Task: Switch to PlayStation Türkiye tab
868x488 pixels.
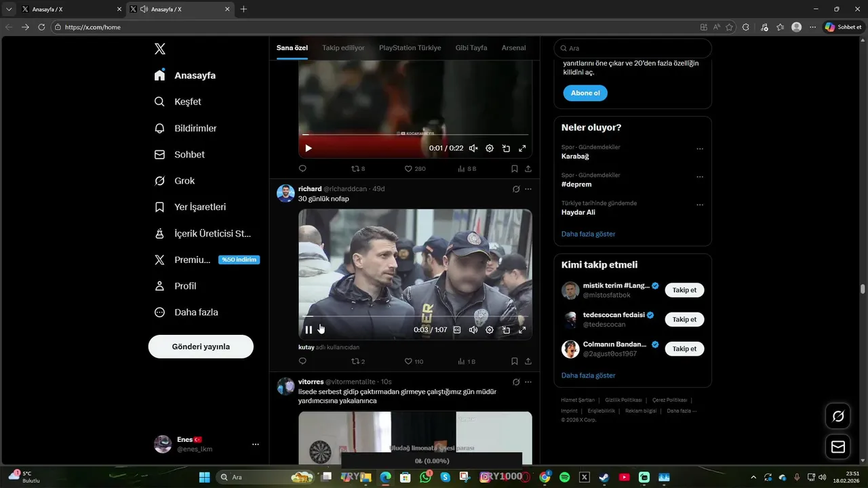Action: (x=410, y=48)
